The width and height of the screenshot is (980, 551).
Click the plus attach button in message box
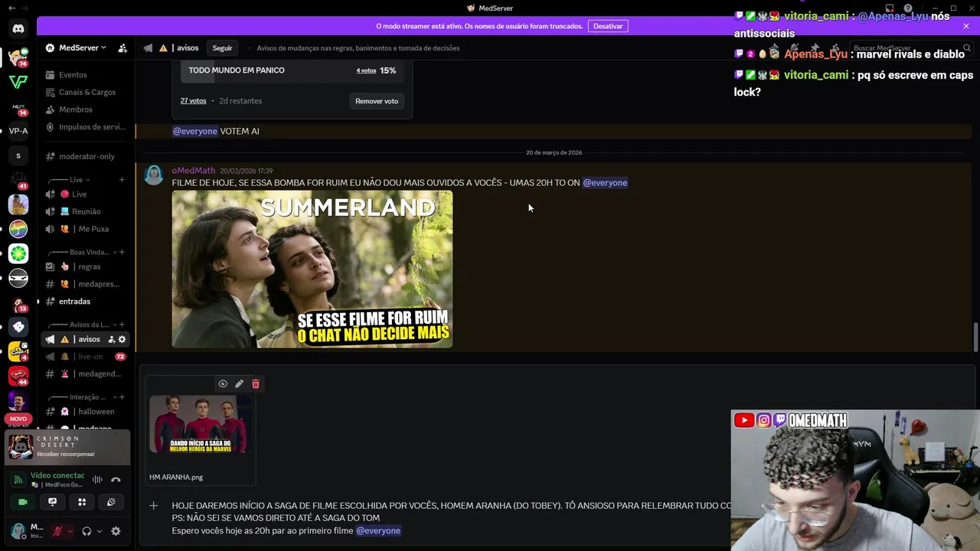[x=154, y=506]
